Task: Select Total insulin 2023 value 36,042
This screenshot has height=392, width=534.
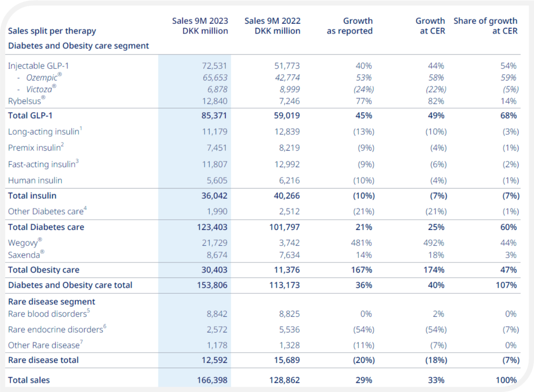Action: click(x=214, y=196)
